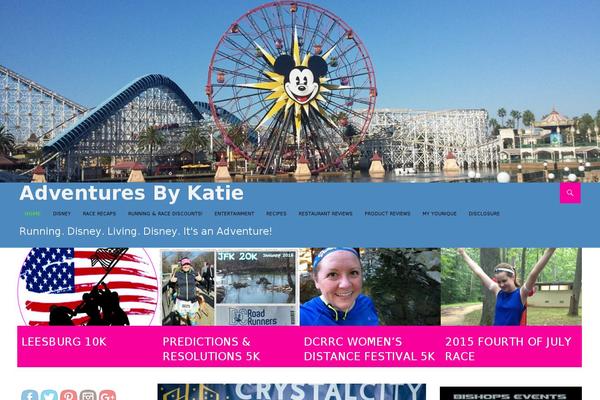Open the Instagram social icon

pos(88,395)
